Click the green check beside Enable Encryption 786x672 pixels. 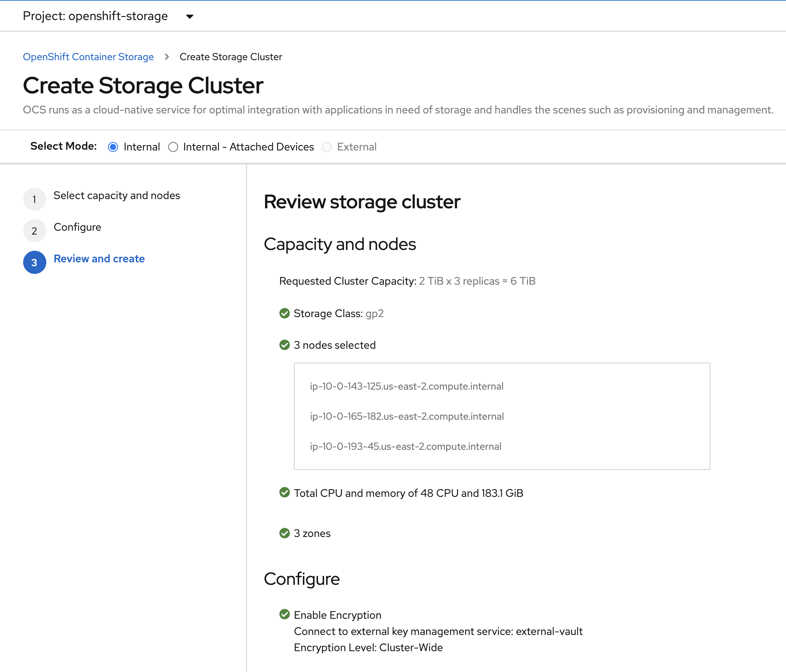pos(285,614)
